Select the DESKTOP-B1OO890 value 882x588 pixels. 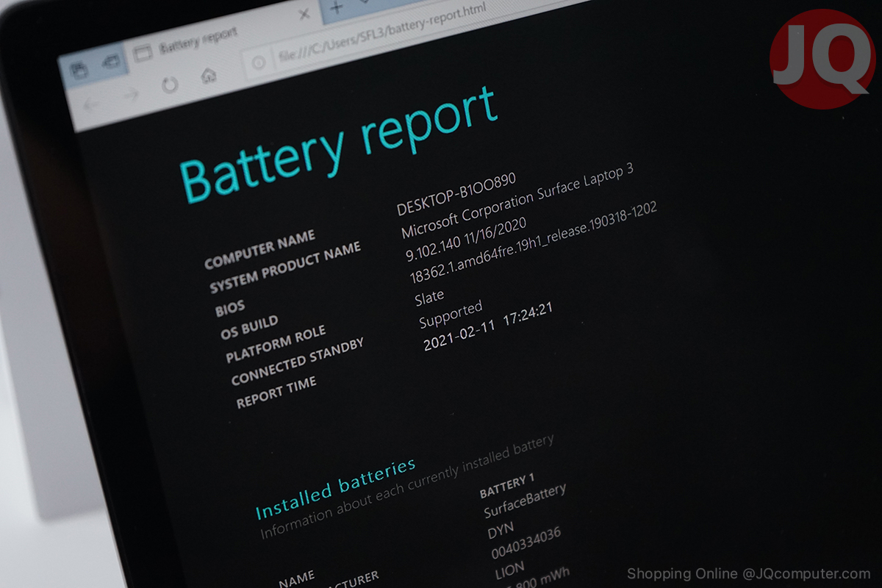coord(456,194)
